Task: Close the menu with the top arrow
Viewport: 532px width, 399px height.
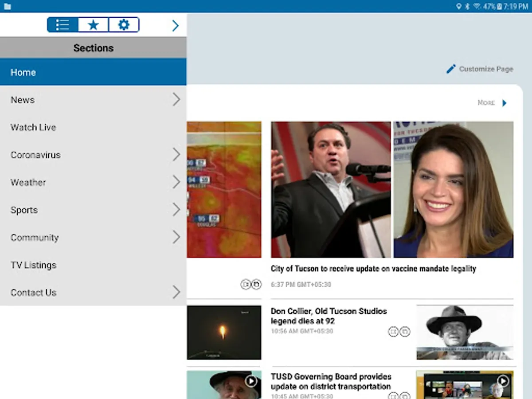Action: 175,26
